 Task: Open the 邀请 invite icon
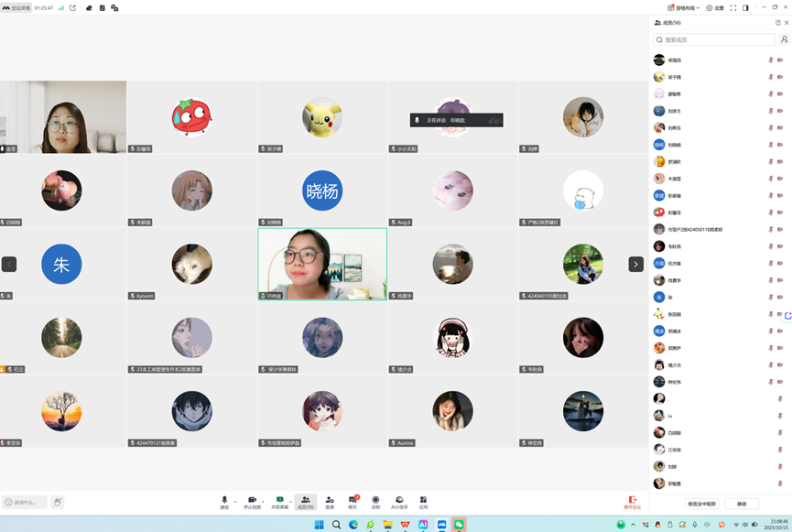pyautogui.click(x=330, y=502)
